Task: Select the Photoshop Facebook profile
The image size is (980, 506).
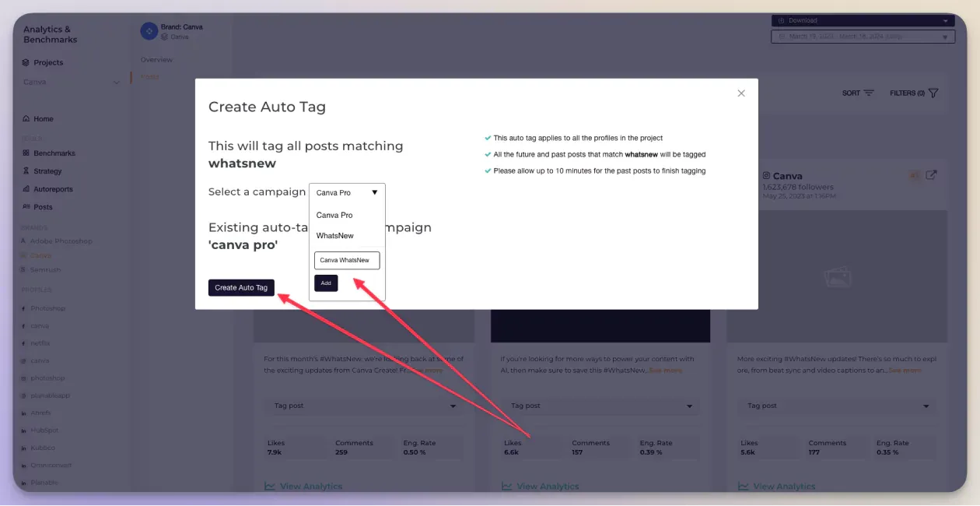Action: click(44, 308)
